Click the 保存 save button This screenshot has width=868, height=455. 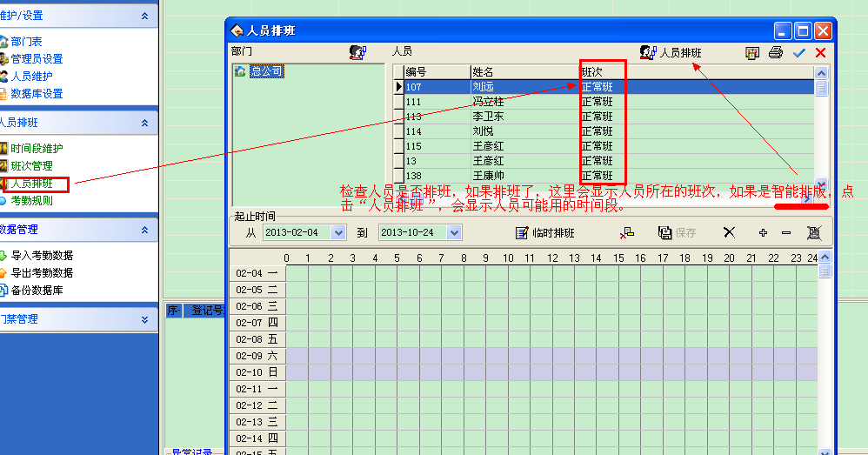pyautogui.click(x=677, y=233)
